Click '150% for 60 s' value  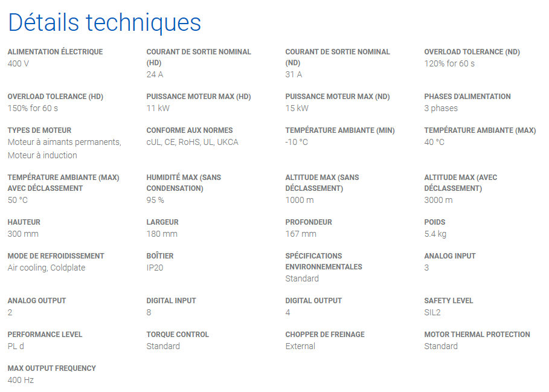tap(33, 109)
